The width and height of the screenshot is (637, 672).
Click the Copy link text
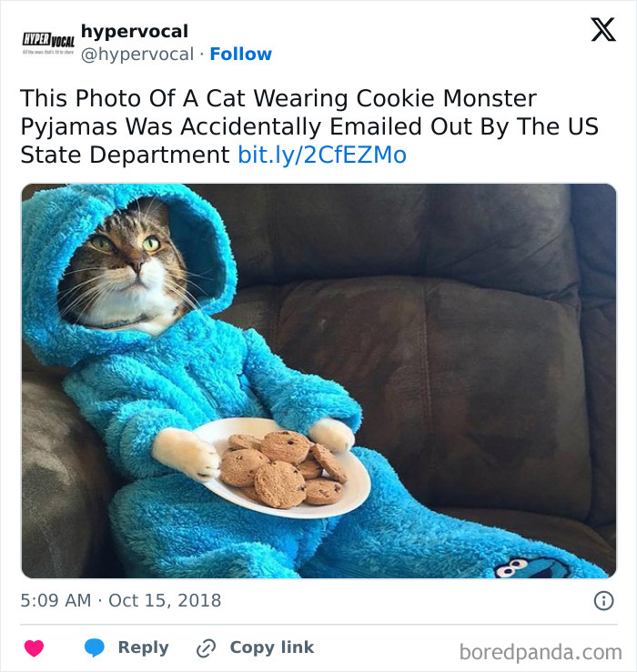tap(271, 647)
